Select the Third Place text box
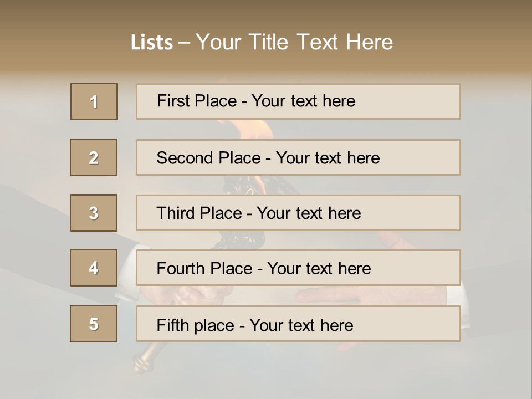This screenshot has width=532, height=399. coord(298,213)
